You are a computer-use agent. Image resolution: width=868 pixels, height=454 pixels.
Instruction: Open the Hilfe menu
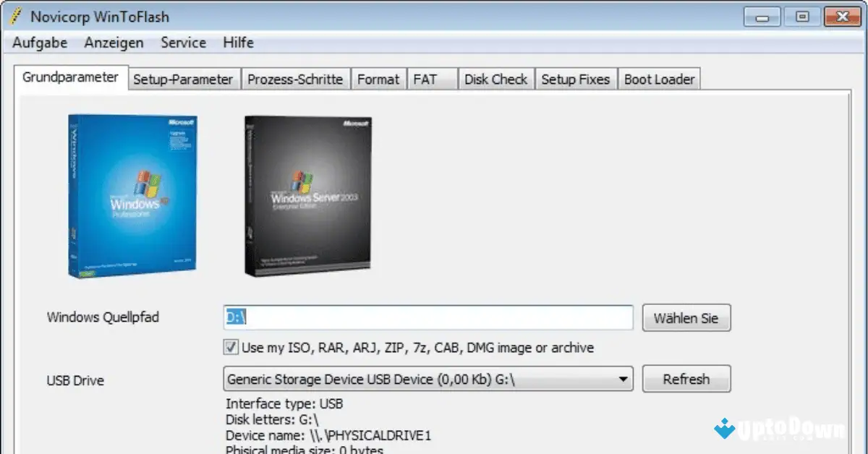coord(238,43)
